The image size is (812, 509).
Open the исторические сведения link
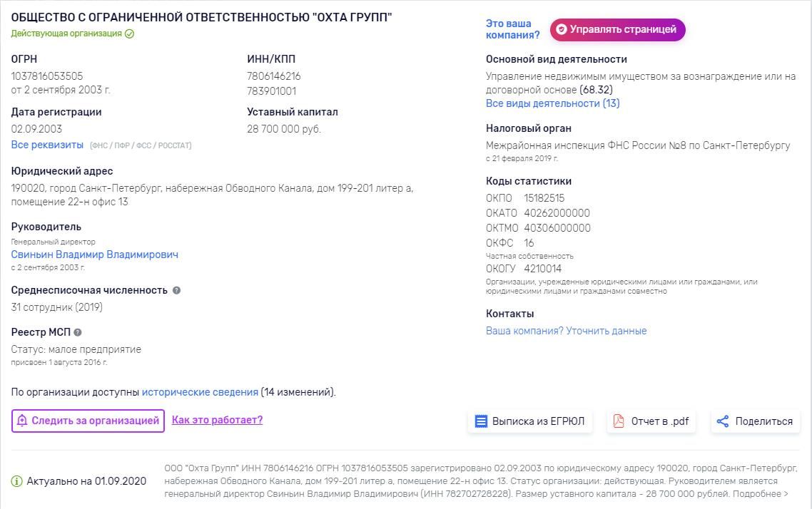pos(200,392)
